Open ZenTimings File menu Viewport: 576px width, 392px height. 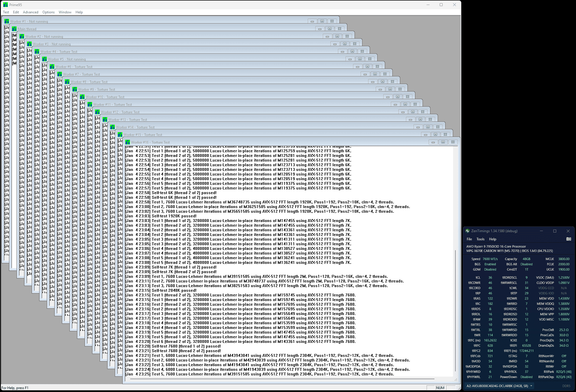point(469,239)
